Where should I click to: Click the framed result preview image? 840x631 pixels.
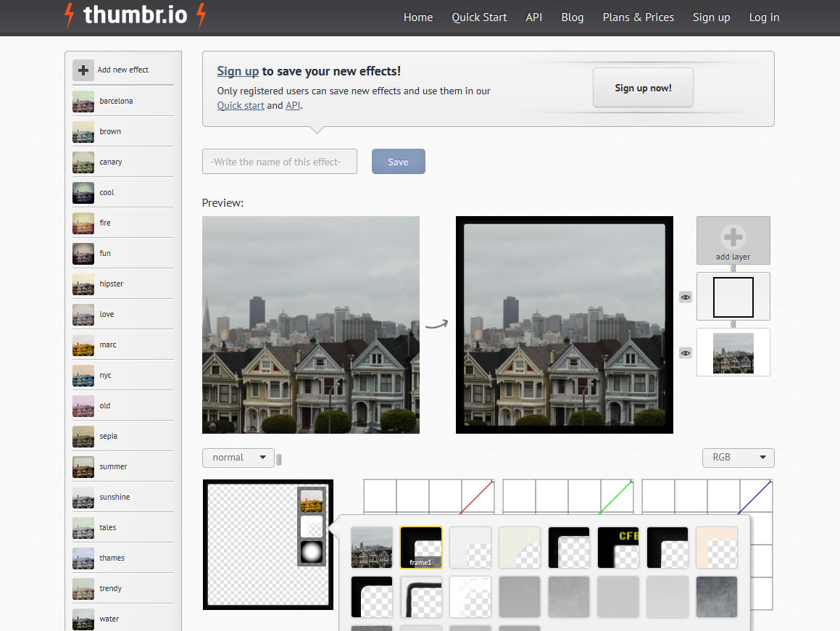[564, 325]
